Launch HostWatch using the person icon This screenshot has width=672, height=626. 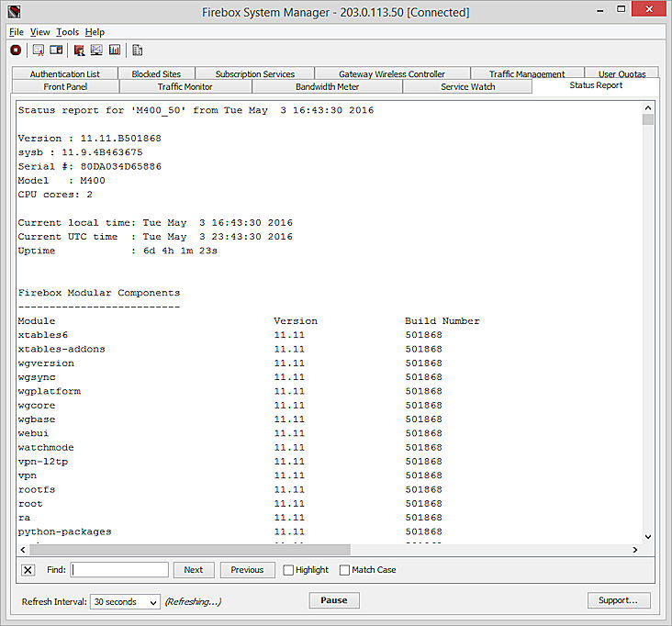click(79, 50)
